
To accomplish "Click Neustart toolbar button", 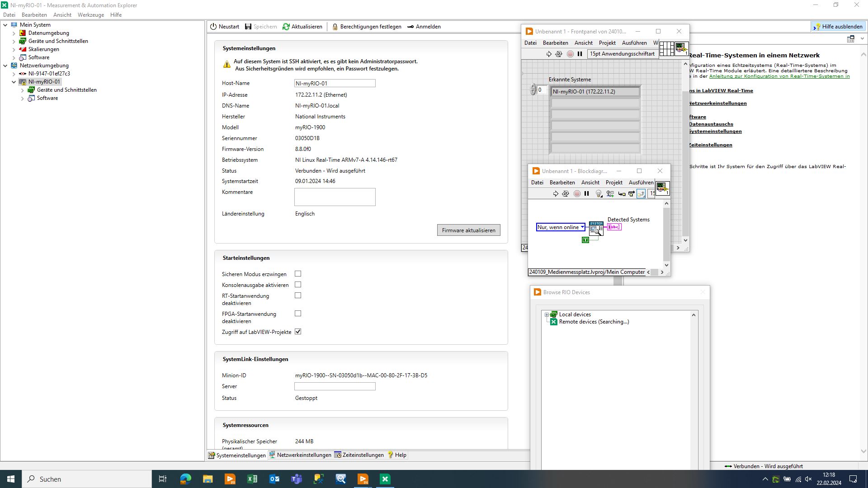I will 225,27.
